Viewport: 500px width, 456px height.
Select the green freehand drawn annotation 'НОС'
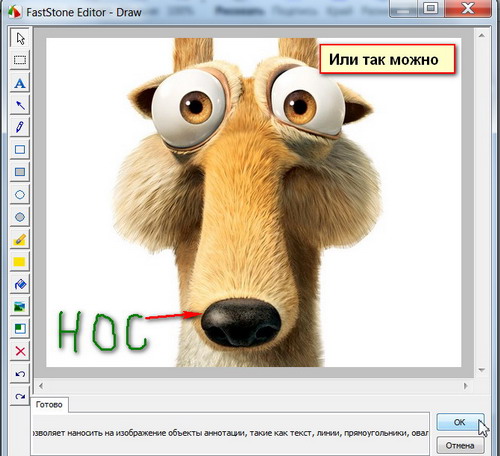coord(103,332)
